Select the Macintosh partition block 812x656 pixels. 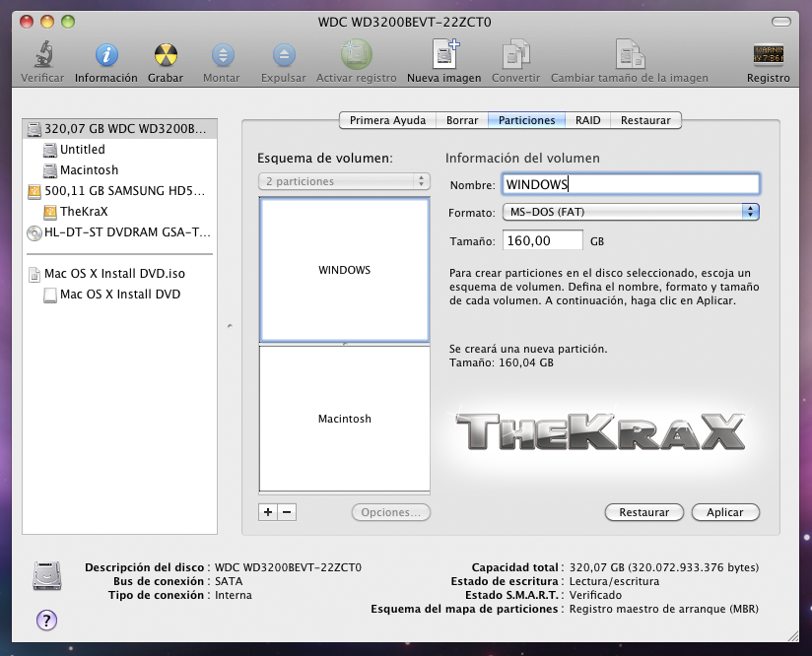tap(344, 419)
